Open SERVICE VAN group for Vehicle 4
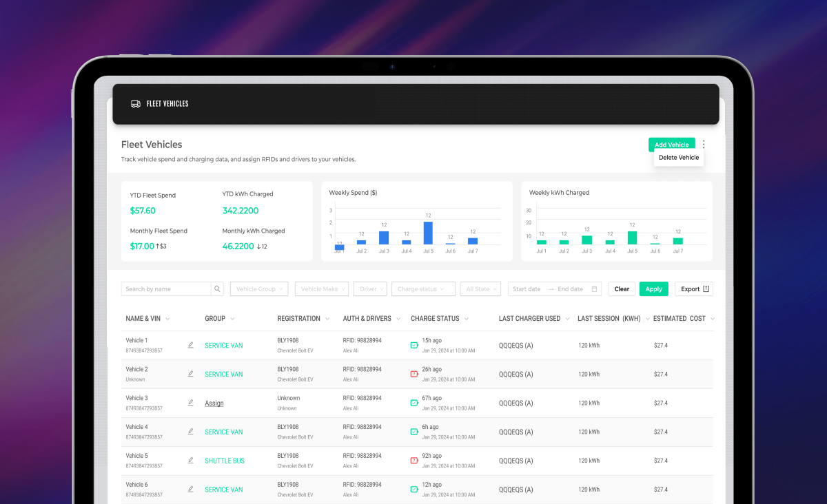This screenshot has height=504, width=827. point(224,432)
